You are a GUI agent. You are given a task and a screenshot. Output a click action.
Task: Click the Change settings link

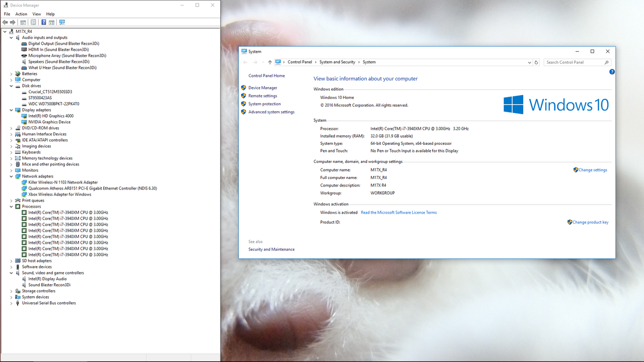tap(593, 170)
